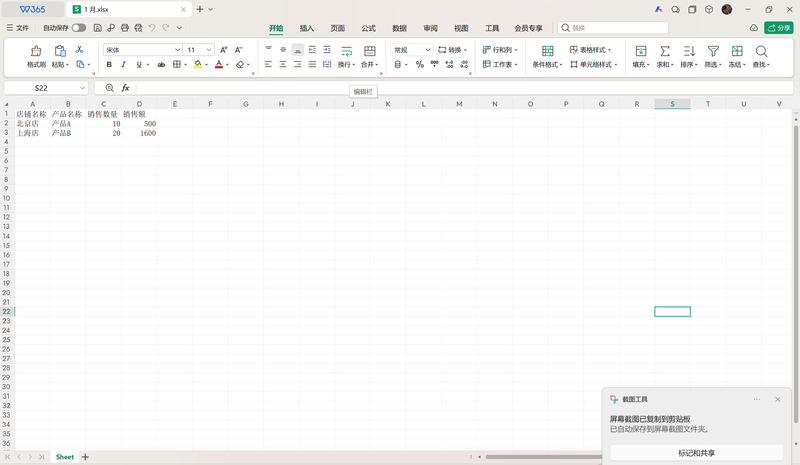Click the Mark and Share (标记和共享) button

pyautogui.click(x=696, y=453)
